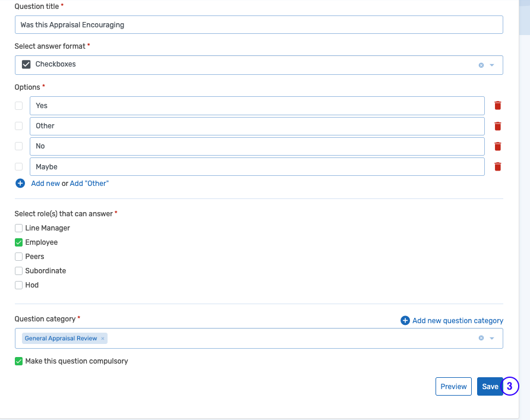Tick the checkbox beside the Other option
Viewport: 530px width, 420px height.
pos(18,126)
